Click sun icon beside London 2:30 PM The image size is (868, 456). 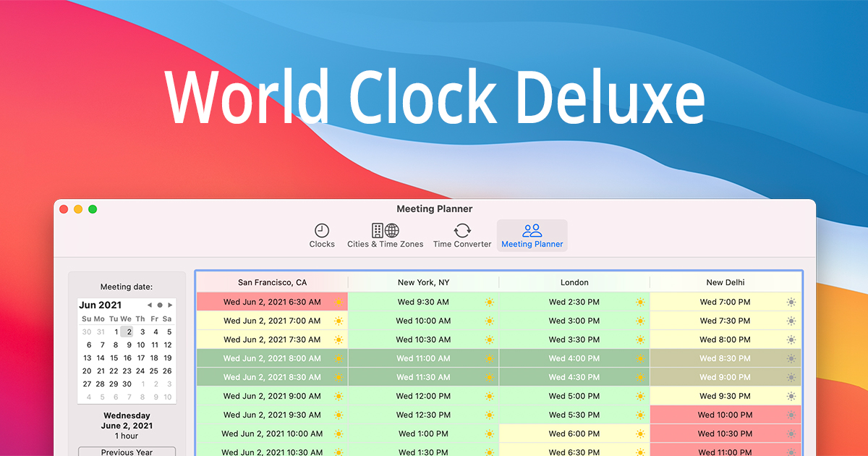[640, 302]
